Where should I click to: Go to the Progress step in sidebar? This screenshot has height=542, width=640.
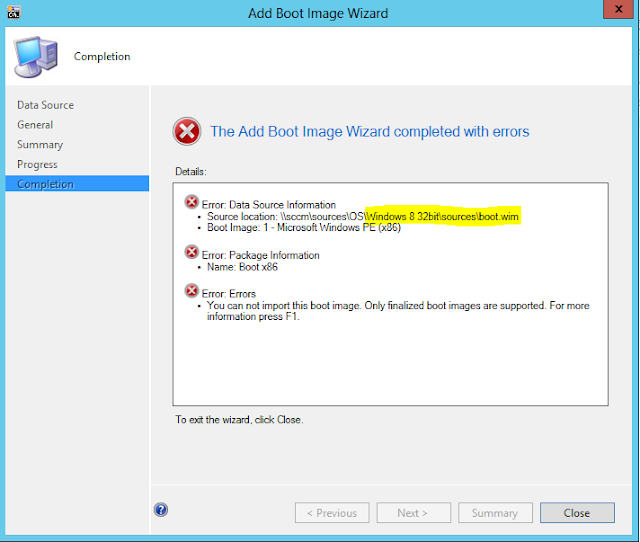coord(37,164)
